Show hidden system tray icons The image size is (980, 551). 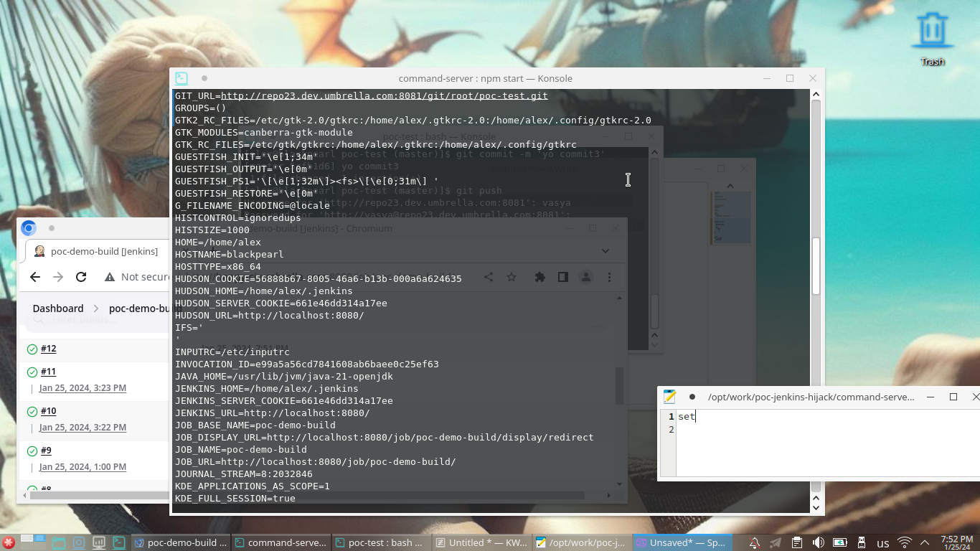[925, 542]
